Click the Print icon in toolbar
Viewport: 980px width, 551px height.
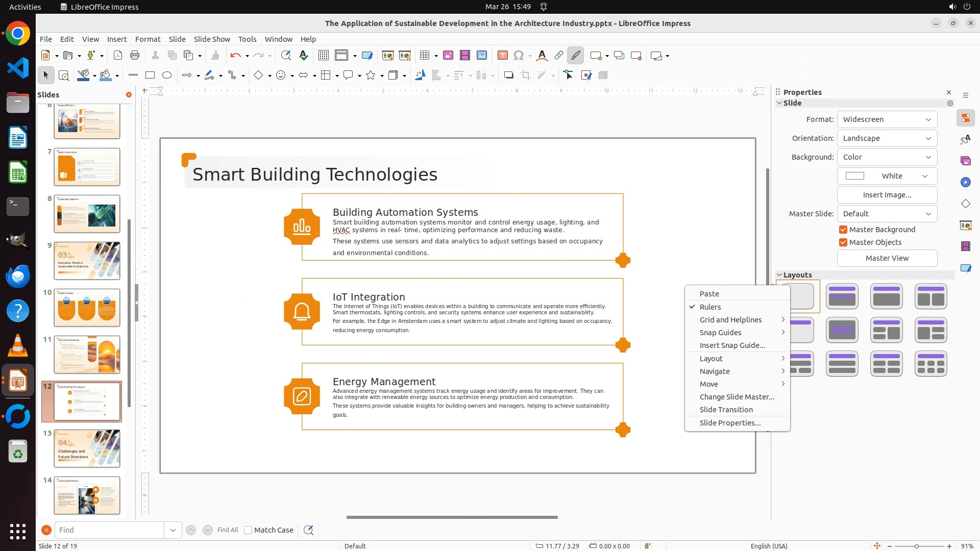tap(135, 56)
